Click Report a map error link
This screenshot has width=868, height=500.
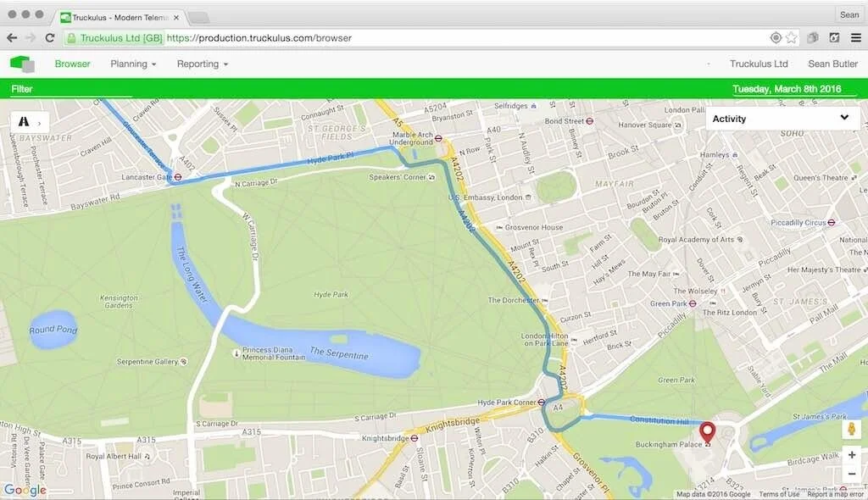[835, 494]
